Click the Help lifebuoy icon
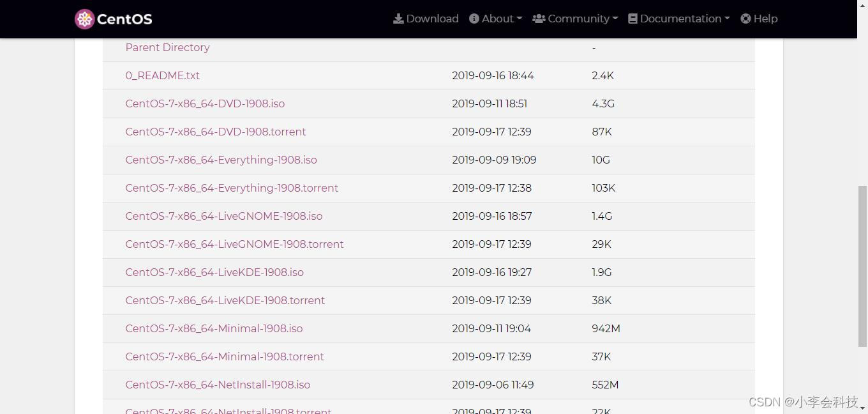868x414 pixels. (745, 19)
